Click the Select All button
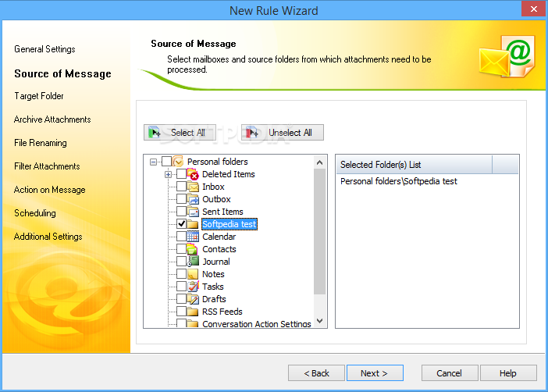 180,133
